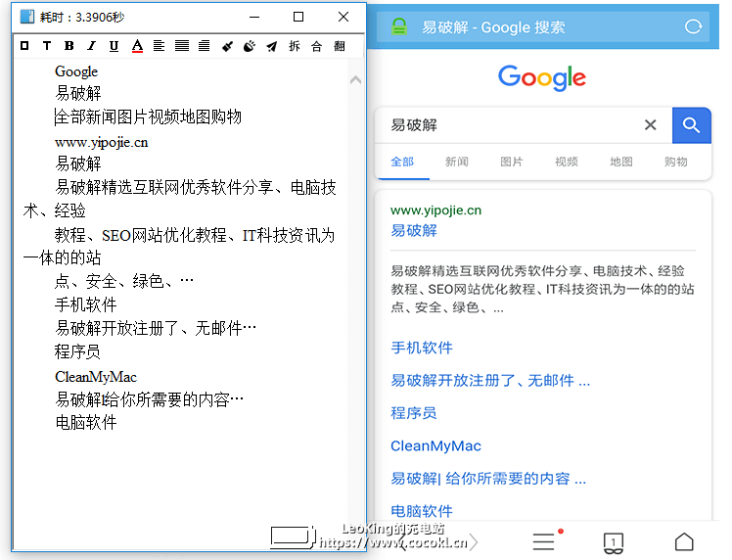Click the green padlock security icon

point(399,27)
